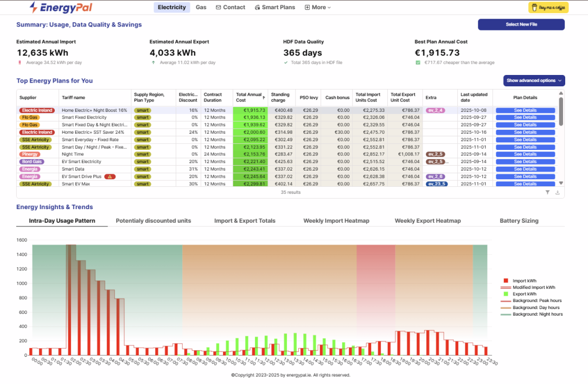This screenshot has width=588, height=384.
Task: Expand the More dropdown menu
Action: [318, 7]
